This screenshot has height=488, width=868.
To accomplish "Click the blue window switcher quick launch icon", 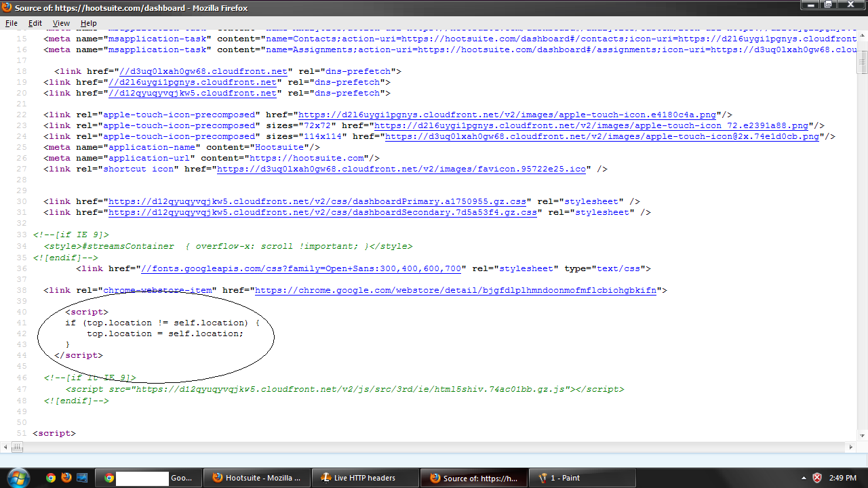I will point(81,478).
